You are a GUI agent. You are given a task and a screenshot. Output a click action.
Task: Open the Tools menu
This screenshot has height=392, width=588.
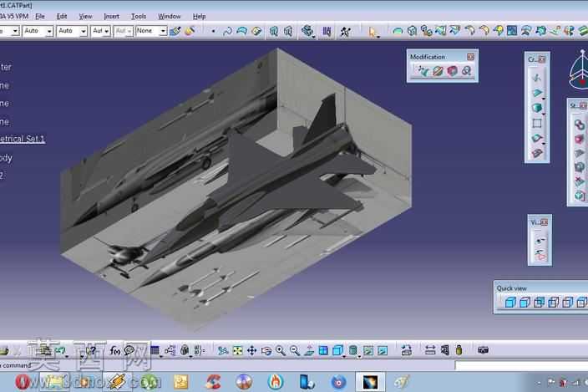(x=139, y=17)
